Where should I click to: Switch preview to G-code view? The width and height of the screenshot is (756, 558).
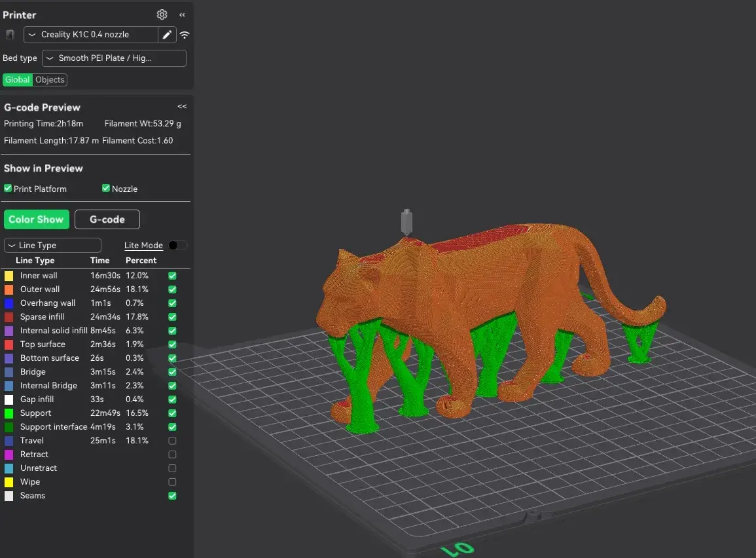(107, 219)
